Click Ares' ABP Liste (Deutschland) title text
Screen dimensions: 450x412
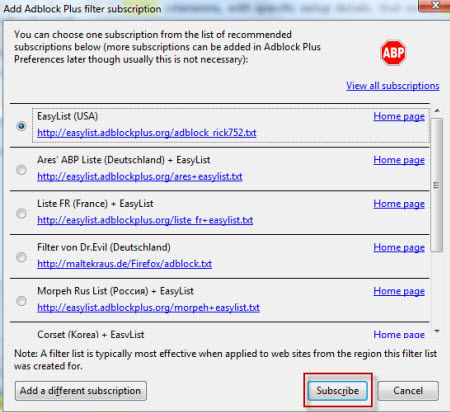click(124, 160)
